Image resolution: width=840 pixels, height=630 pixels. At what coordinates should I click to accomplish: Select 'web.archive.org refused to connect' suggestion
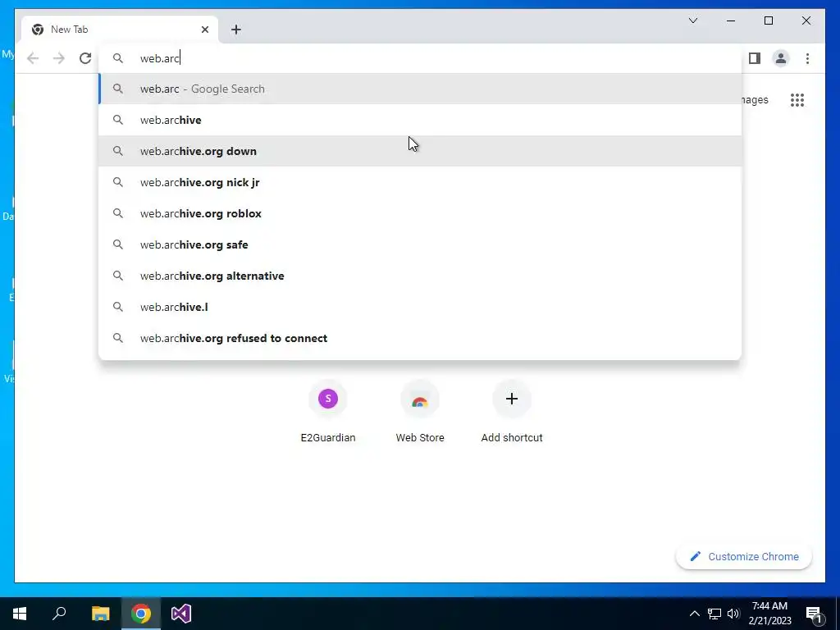[420, 338]
